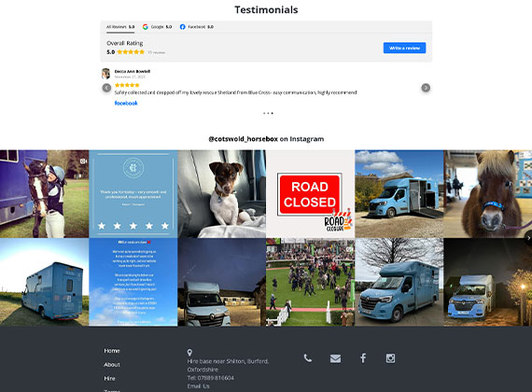Open the Jack Russell dog Instagram photo
This screenshot has height=392, width=532.
[x=221, y=194]
